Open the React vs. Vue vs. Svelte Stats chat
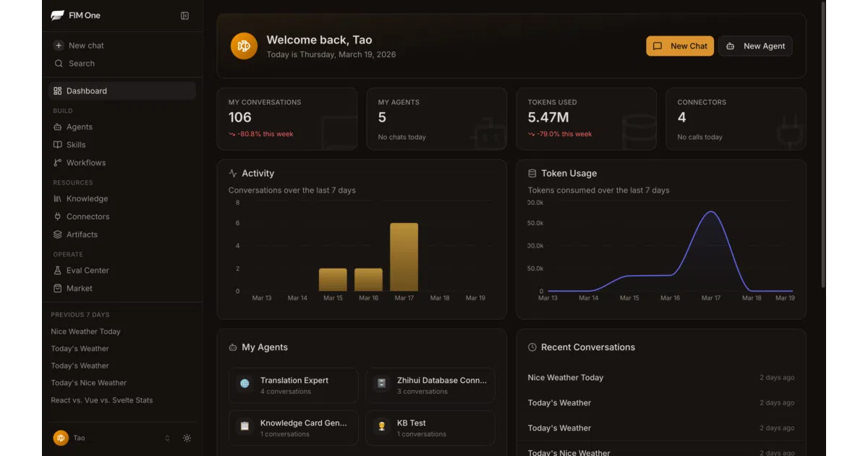The image size is (868, 456). (x=102, y=400)
